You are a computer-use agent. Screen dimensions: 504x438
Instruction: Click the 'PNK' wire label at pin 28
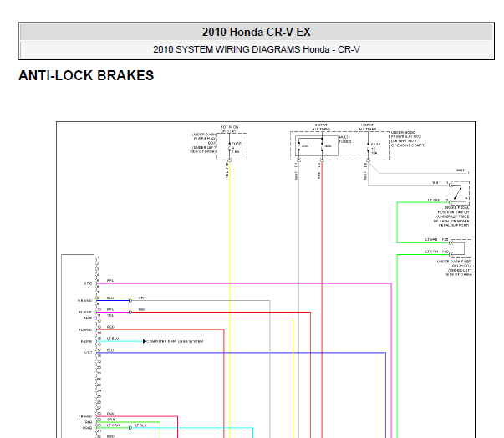coord(110,414)
